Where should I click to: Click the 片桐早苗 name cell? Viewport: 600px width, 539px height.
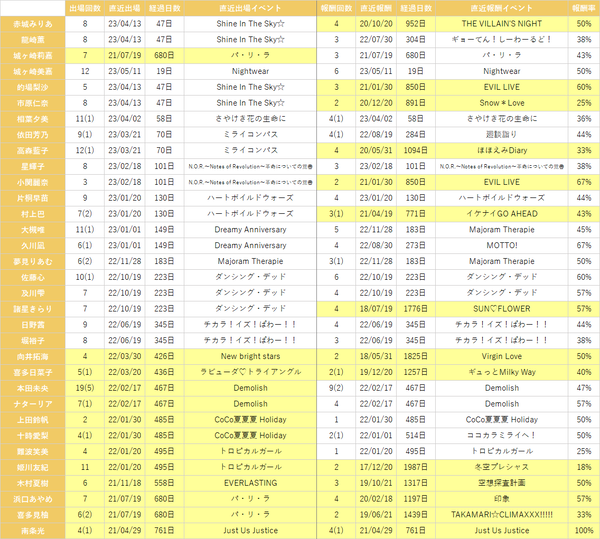[x=33, y=198]
